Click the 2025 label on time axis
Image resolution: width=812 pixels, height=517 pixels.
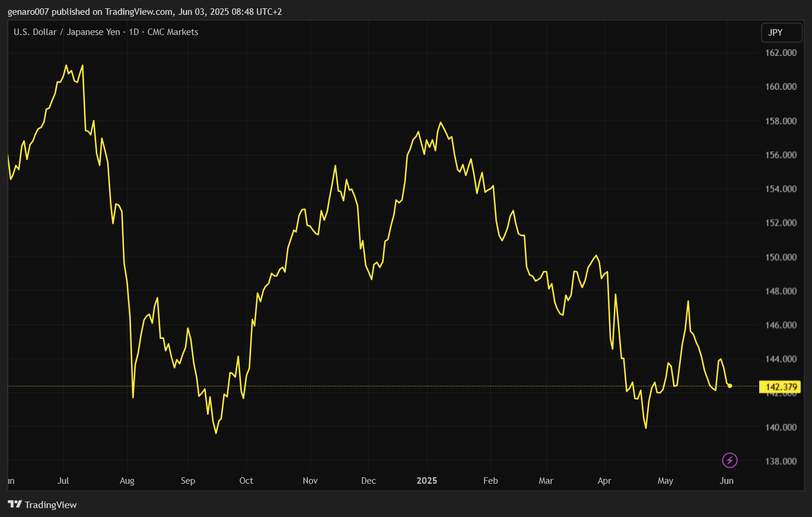tap(427, 481)
